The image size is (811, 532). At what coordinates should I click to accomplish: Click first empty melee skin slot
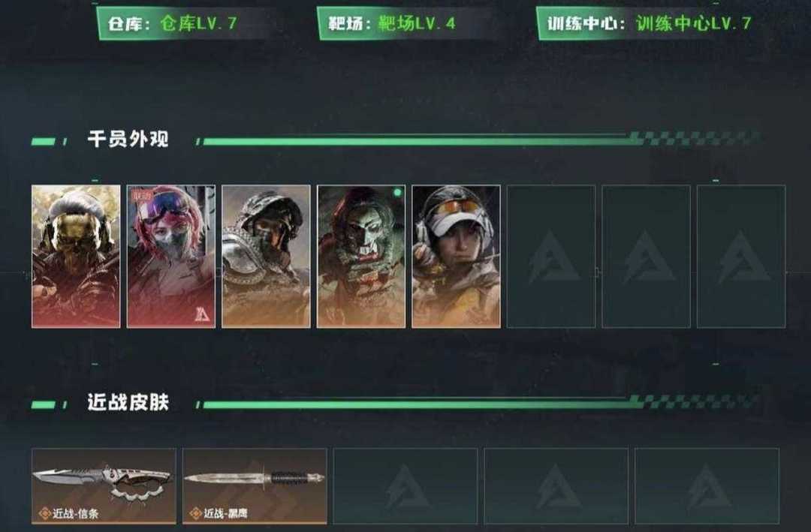(x=405, y=486)
